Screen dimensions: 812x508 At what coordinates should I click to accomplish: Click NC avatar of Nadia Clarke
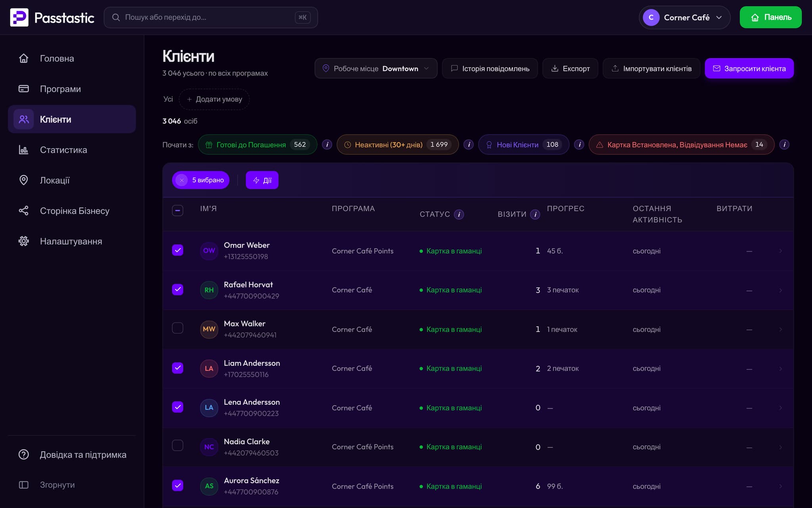[x=209, y=447]
